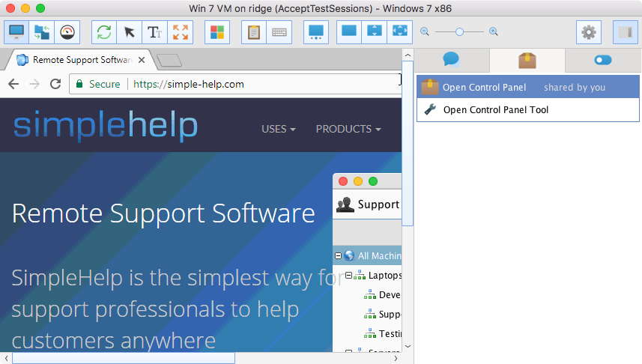Image resolution: width=642 pixels, height=364 pixels.
Task: Select Open Control Panel toolbox header
Action: point(528,87)
